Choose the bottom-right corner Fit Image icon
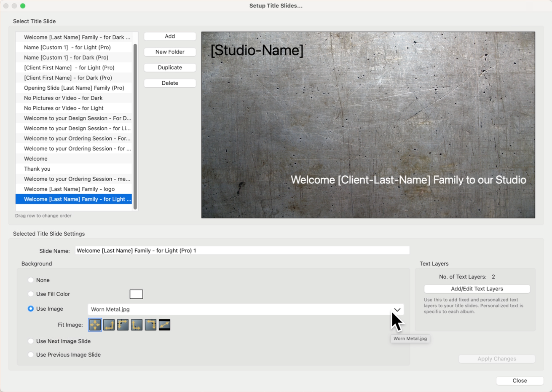The width and height of the screenshot is (552, 392). tap(109, 325)
